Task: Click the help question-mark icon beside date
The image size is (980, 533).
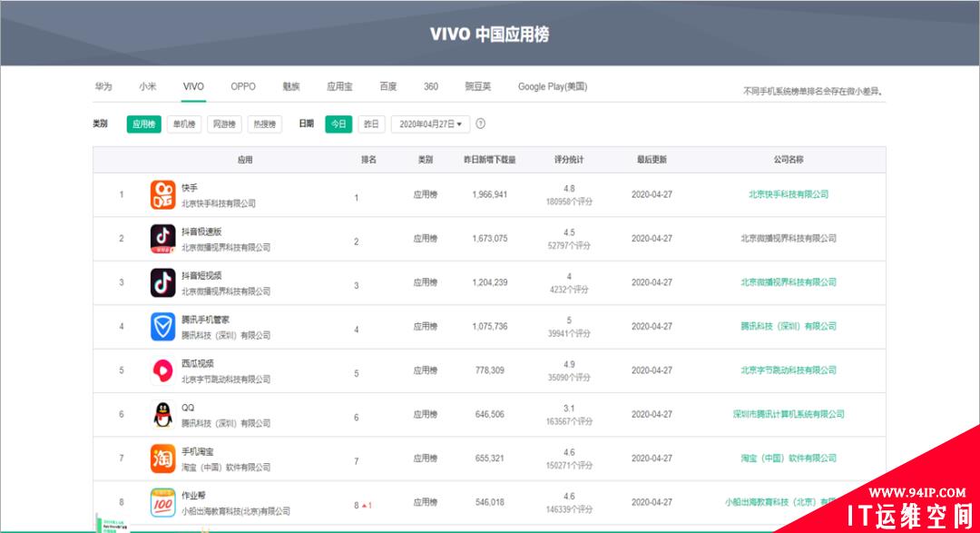Action: point(481,123)
